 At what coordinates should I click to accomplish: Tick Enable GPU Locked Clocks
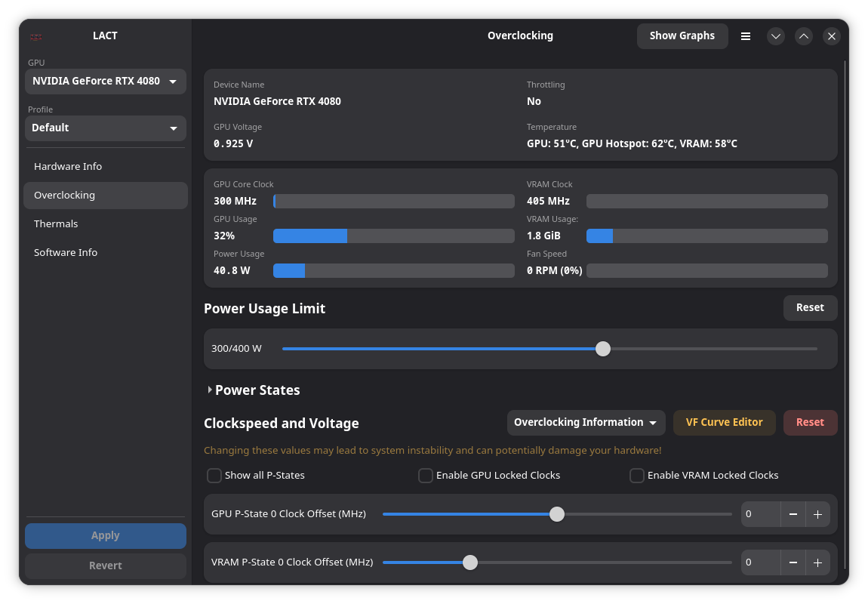(426, 476)
